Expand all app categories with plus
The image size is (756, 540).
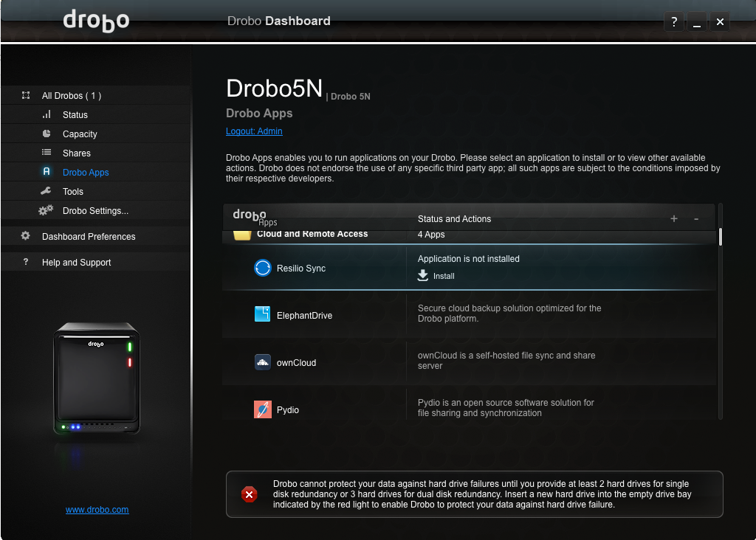(x=674, y=218)
